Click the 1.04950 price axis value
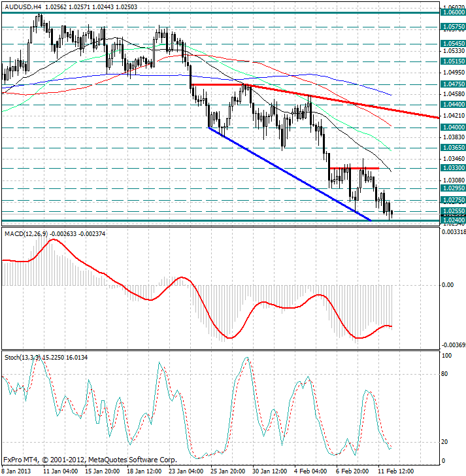This screenshot has height=476, width=466. coord(454,72)
